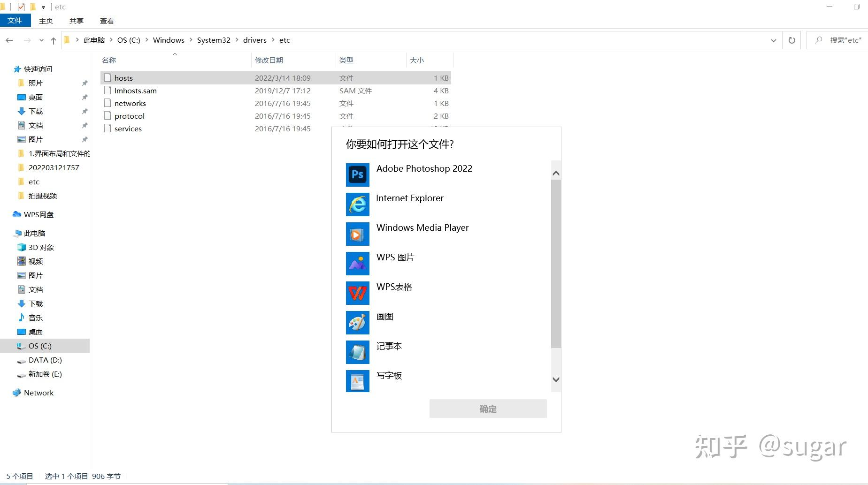Open the 文件 menu
The height and width of the screenshot is (485, 868).
click(x=15, y=20)
